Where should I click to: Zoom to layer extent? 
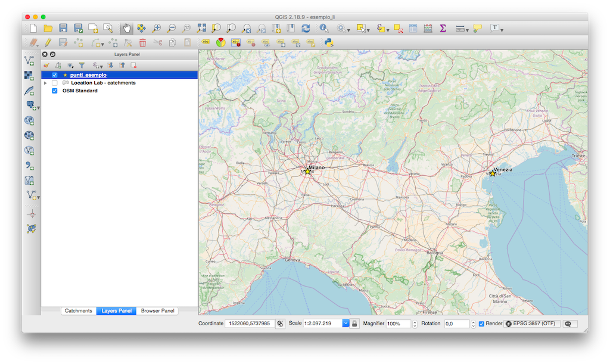click(x=231, y=28)
